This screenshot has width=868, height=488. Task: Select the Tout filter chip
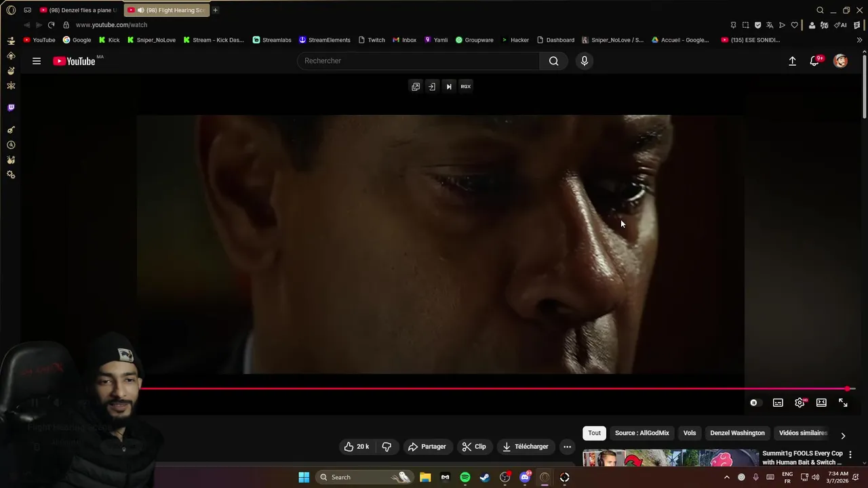(595, 433)
